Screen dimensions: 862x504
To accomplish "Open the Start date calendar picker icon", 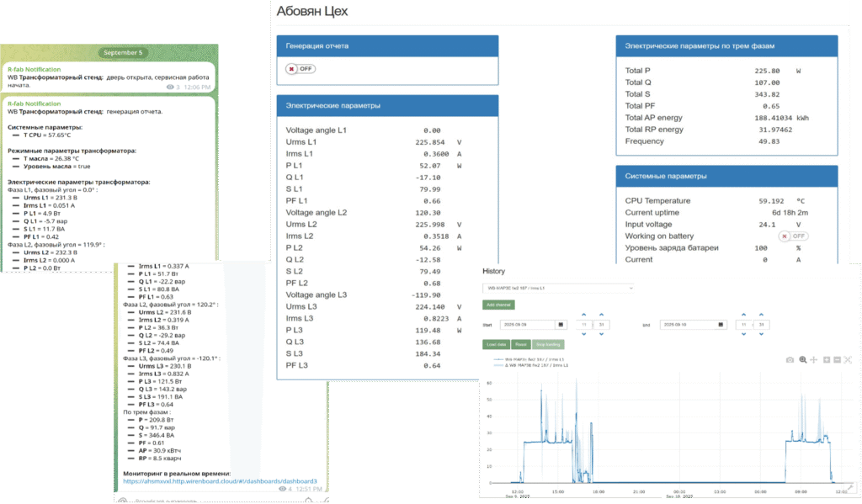I will (561, 324).
